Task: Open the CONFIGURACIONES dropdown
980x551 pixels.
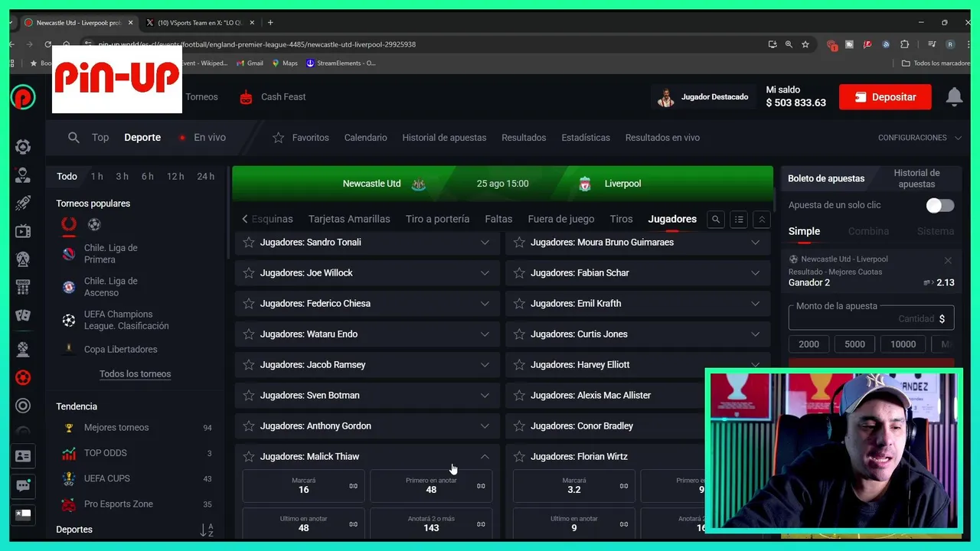Action: click(x=920, y=138)
